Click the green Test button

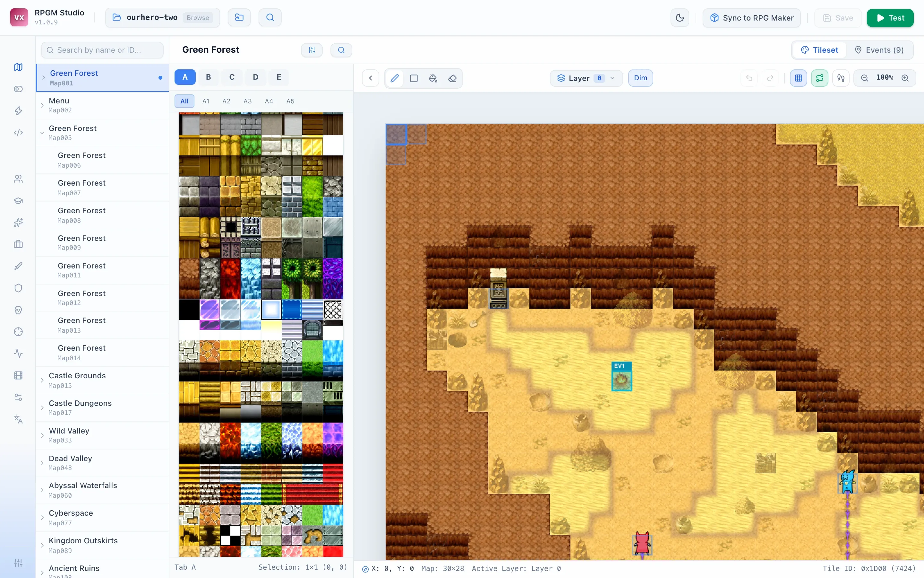click(890, 18)
